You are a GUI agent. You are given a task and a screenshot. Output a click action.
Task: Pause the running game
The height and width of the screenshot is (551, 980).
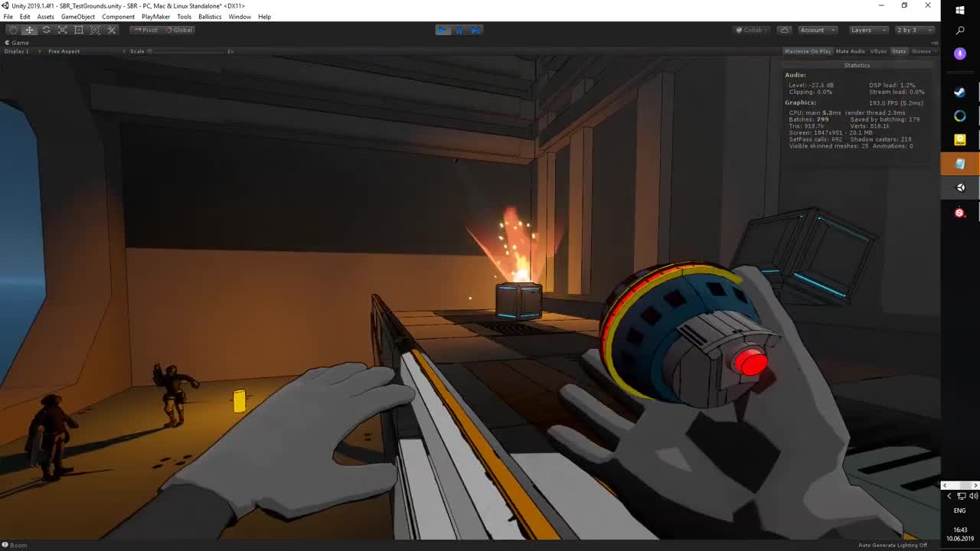click(x=459, y=30)
